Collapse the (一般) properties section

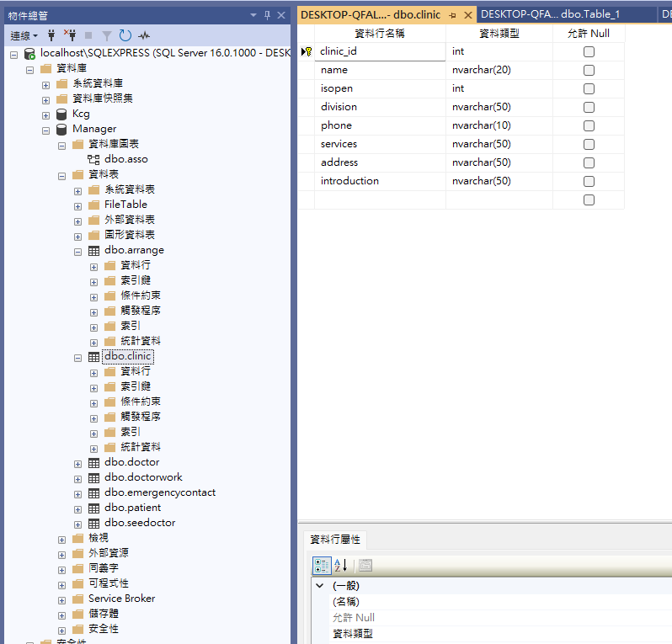point(320,585)
